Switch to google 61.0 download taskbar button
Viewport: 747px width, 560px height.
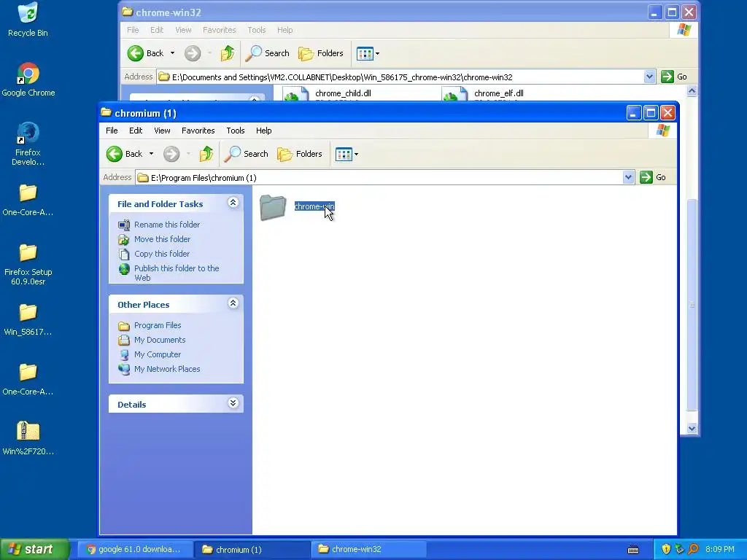pyautogui.click(x=134, y=549)
